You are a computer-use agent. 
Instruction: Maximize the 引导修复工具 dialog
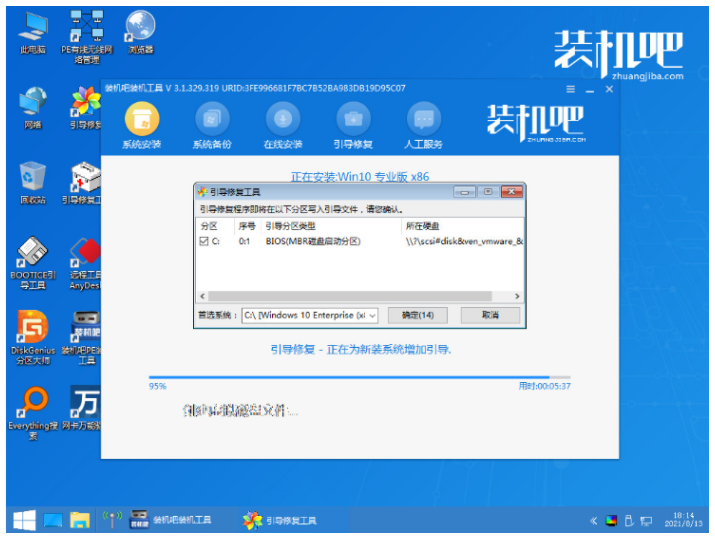(488, 192)
